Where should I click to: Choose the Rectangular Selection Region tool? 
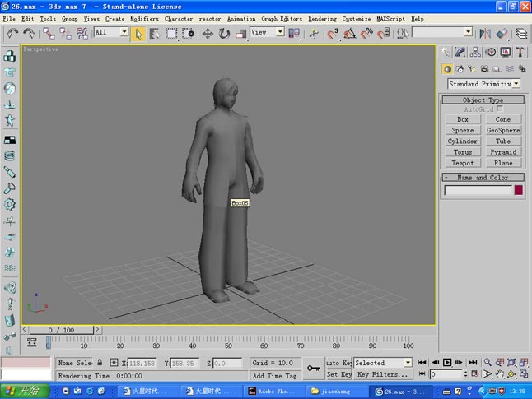coord(171,34)
